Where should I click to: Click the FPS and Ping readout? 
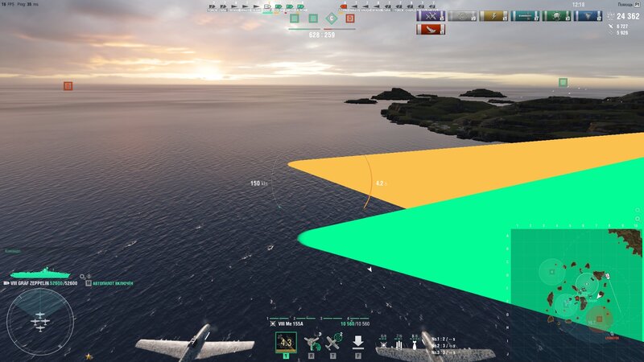[19, 4]
